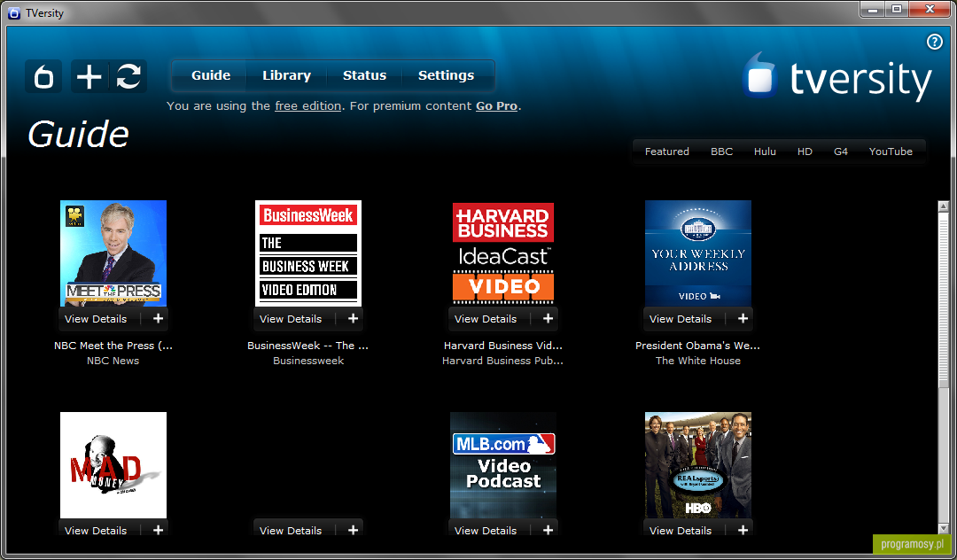The image size is (957, 560).
Task: Click the scrollbar up arrow
Action: pyautogui.click(x=944, y=206)
